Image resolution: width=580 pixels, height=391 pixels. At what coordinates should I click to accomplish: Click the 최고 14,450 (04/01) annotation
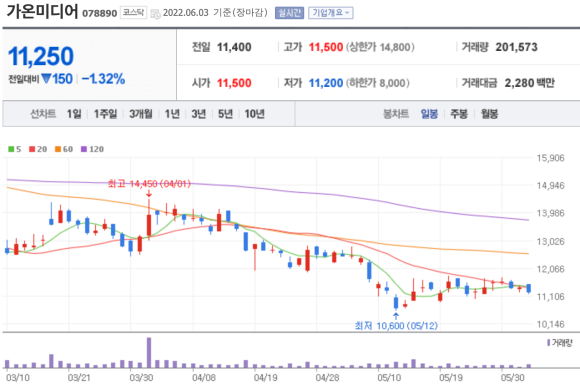(149, 183)
